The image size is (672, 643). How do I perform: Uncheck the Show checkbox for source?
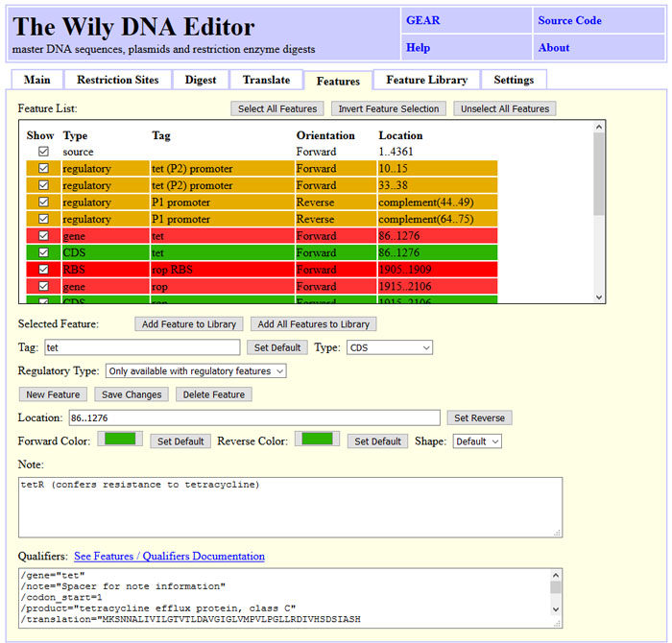coord(43,152)
